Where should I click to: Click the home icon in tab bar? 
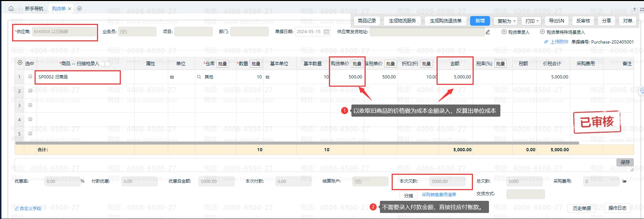tap(11, 9)
